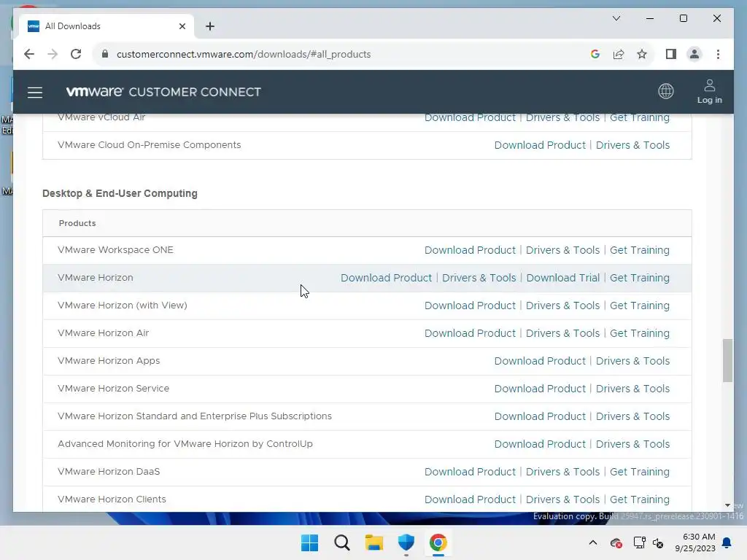Viewport: 747px width, 560px height.
Task: Switch to Chrome on the taskbar
Action: (x=438, y=542)
